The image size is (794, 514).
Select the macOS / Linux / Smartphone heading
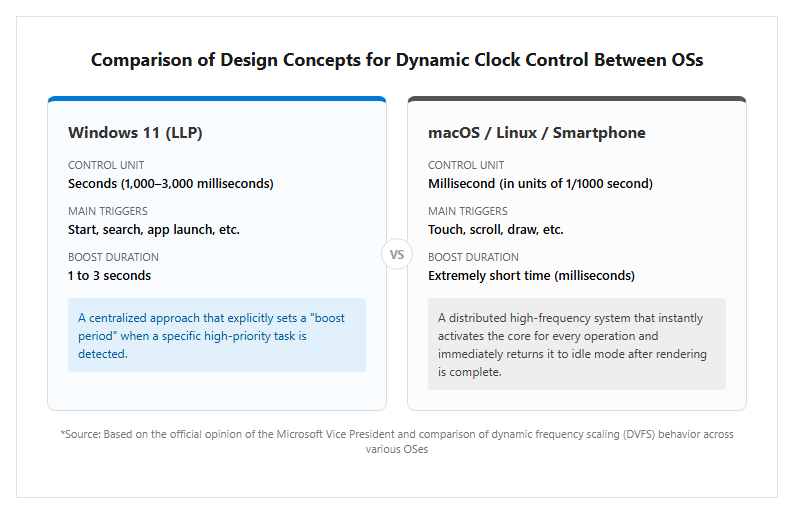coord(537,133)
